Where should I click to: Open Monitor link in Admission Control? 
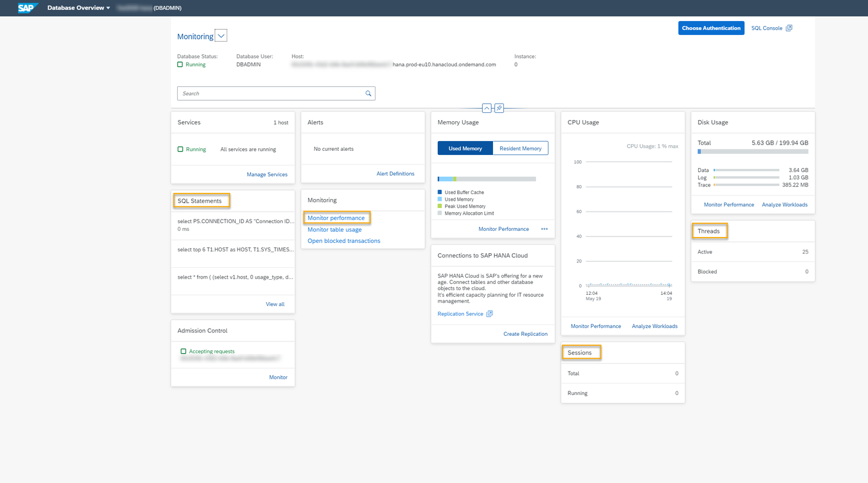point(278,377)
